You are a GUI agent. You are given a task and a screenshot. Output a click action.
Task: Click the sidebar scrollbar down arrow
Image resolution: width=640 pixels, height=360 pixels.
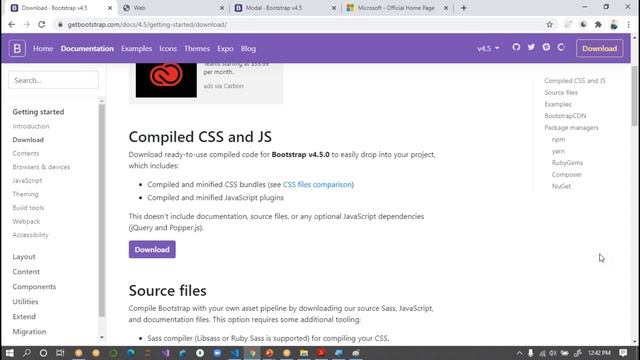coord(102,338)
